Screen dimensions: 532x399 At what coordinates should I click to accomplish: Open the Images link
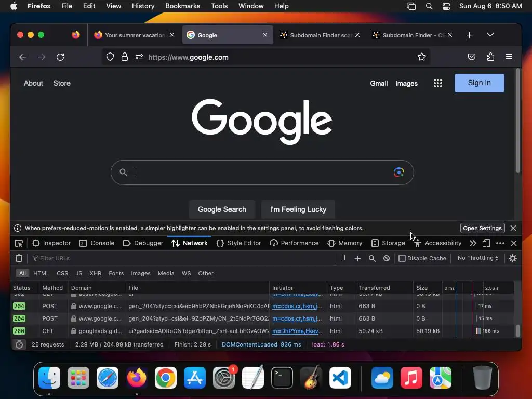(x=406, y=84)
